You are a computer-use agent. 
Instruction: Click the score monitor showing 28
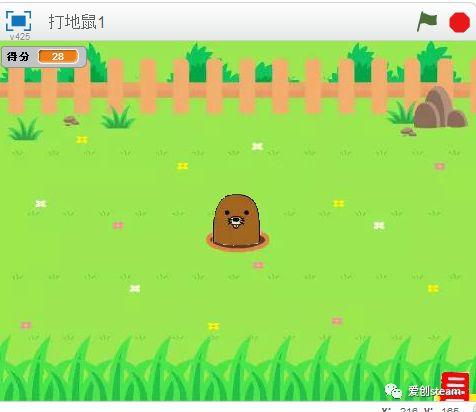[44, 57]
